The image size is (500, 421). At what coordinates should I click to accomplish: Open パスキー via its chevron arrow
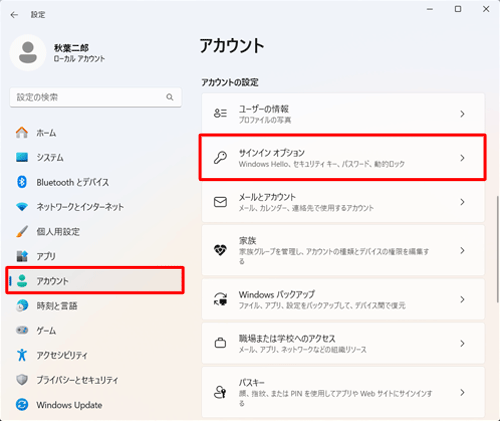pos(462,392)
